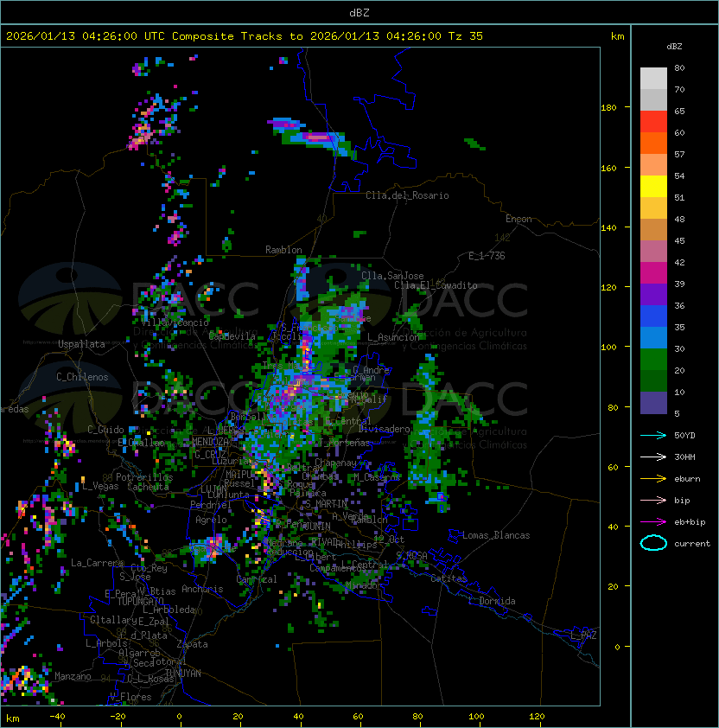Image resolution: width=719 pixels, height=728 pixels.
Task: Click the 'Zapata' map label
Action: (x=192, y=644)
